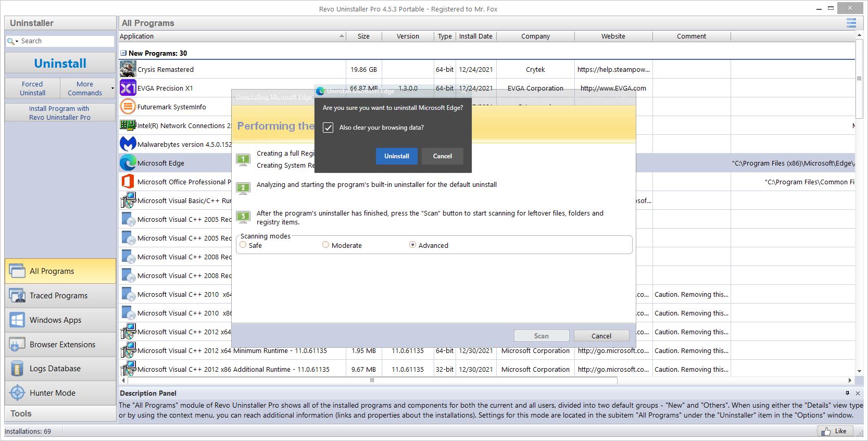This screenshot has height=441, width=868.
Task: Click the Intel Network Connections icon
Action: tap(128, 125)
